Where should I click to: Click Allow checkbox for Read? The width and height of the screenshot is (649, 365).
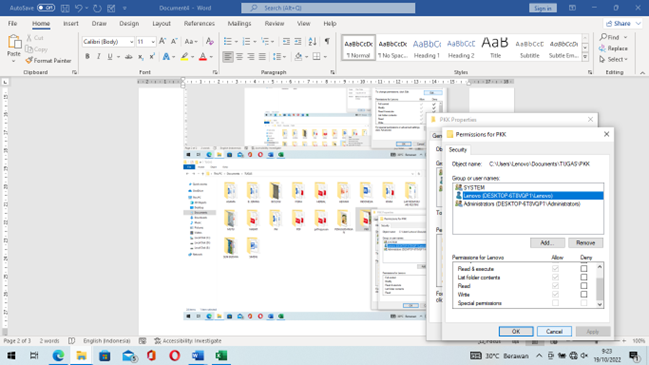pyautogui.click(x=555, y=286)
